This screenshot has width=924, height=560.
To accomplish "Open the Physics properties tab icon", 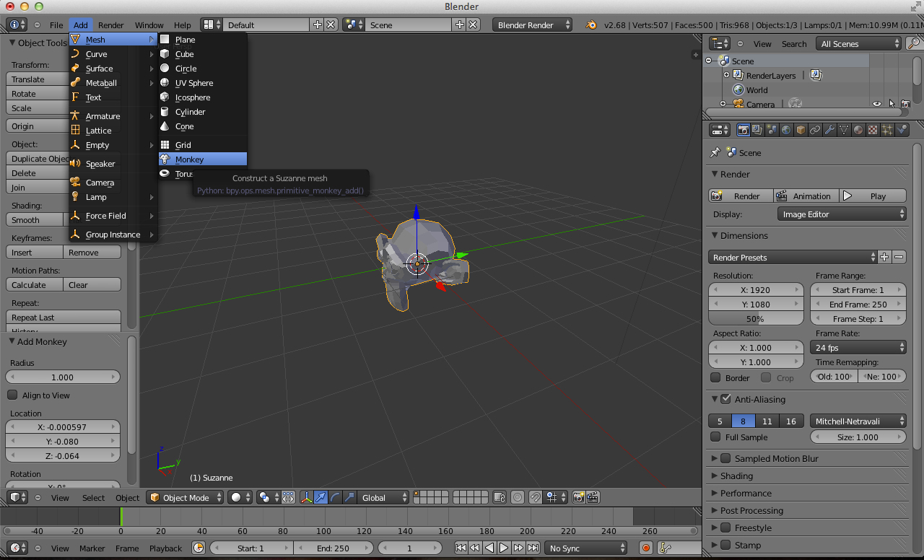I will 902,130.
